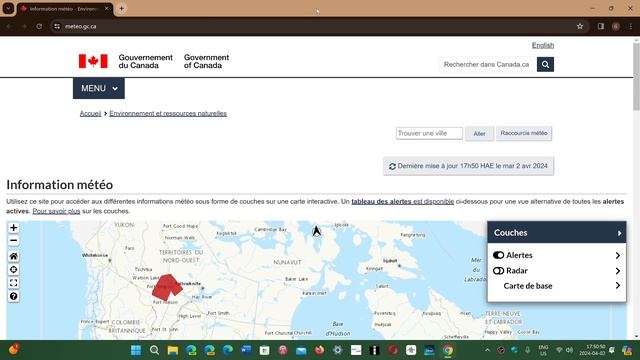Open the tab search dropdown arrow
The width and height of the screenshot is (640, 360).
[x=8, y=9]
